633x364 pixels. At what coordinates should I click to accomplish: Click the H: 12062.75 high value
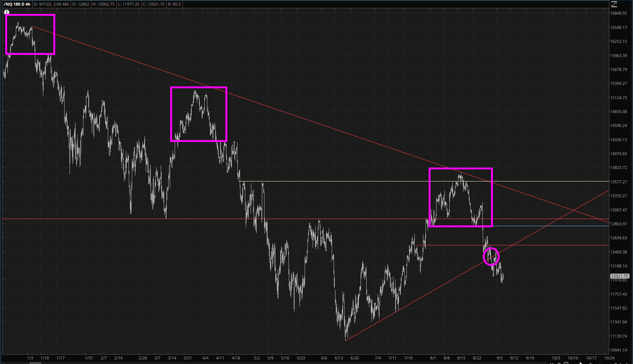coord(103,4)
